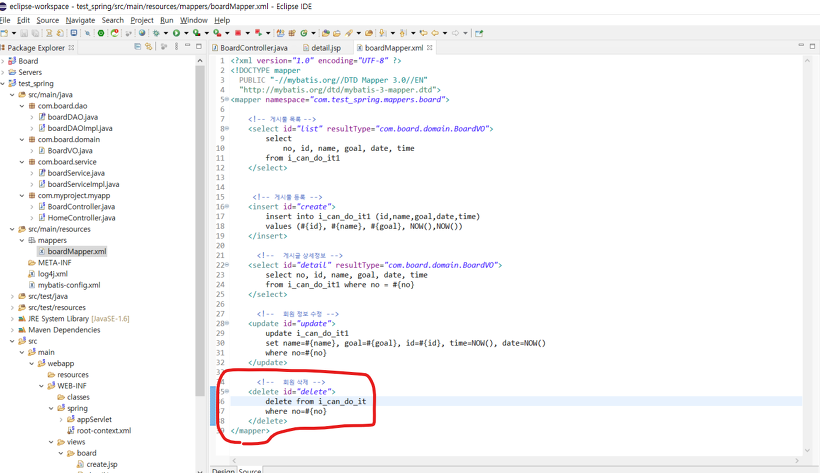
Task: Click the Open Task folder icon
Action: tap(337, 33)
